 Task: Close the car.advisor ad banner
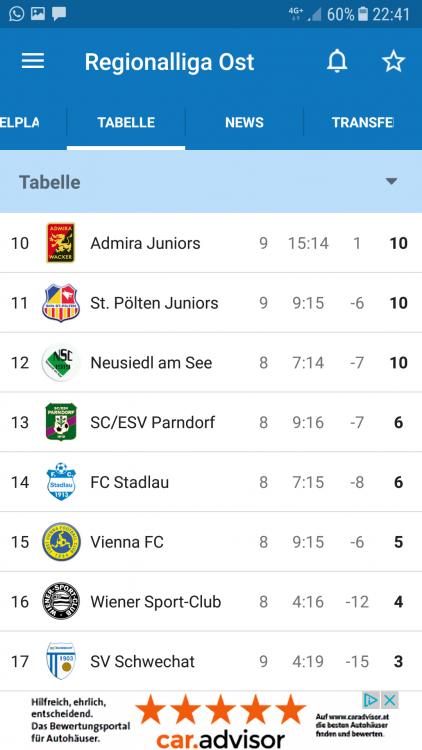[x=390, y=701]
